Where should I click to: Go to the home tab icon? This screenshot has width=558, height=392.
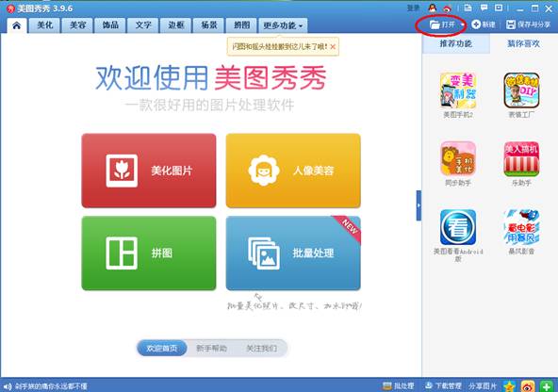16,25
